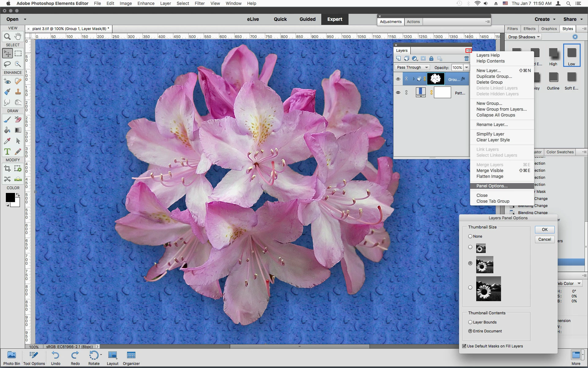Activate the Crop tool
The width and height of the screenshot is (588, 368).
coord(7,168)
